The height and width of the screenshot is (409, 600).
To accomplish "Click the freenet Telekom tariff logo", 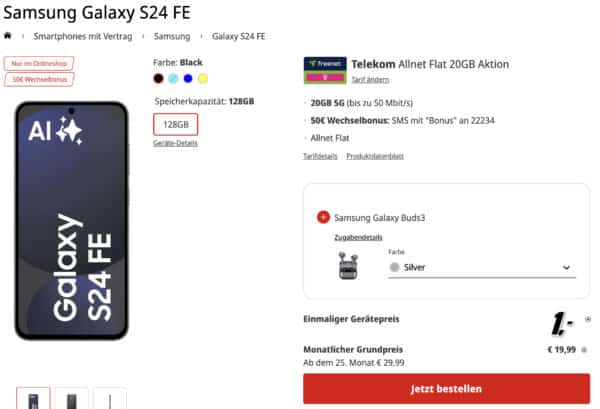I will coord(325,70).
